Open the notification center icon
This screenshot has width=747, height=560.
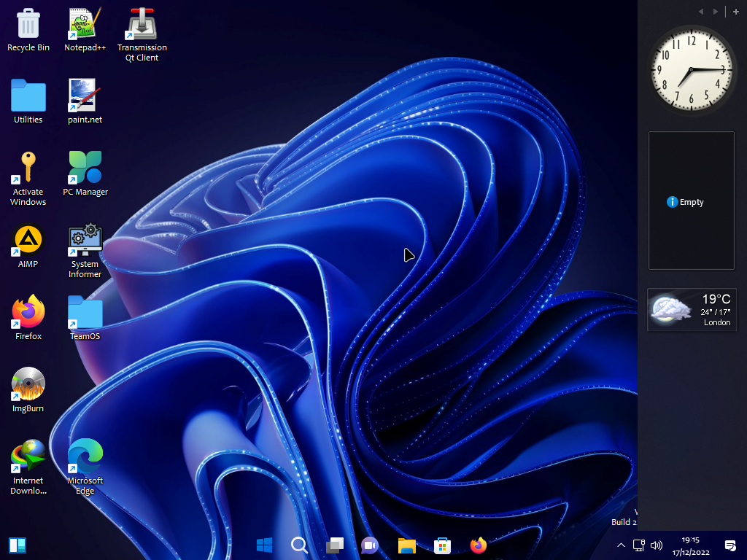click(x=730, y=545)
